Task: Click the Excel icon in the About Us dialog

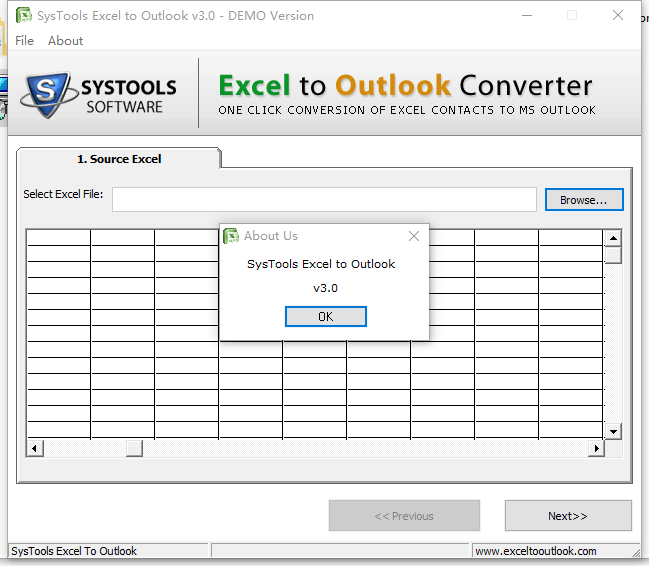Action: click(231, 236)
